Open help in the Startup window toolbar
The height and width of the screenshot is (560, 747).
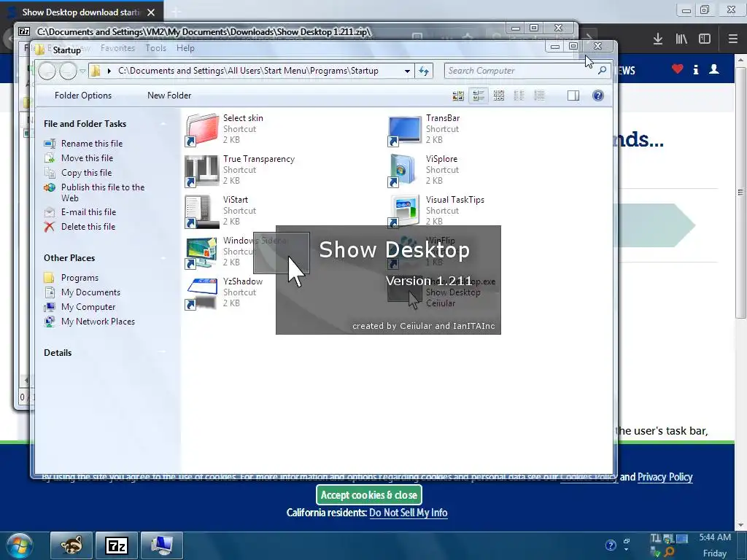[x=598, y=96]
